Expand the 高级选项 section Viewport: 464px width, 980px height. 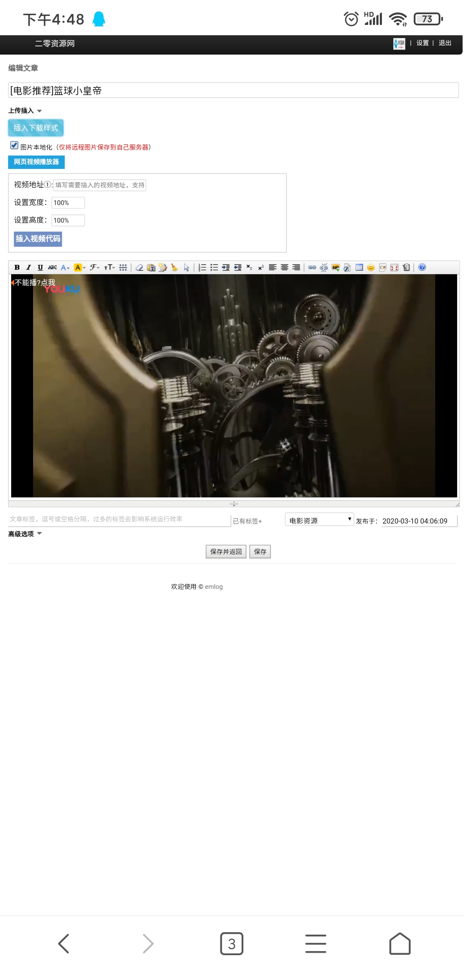coord(25,534)
